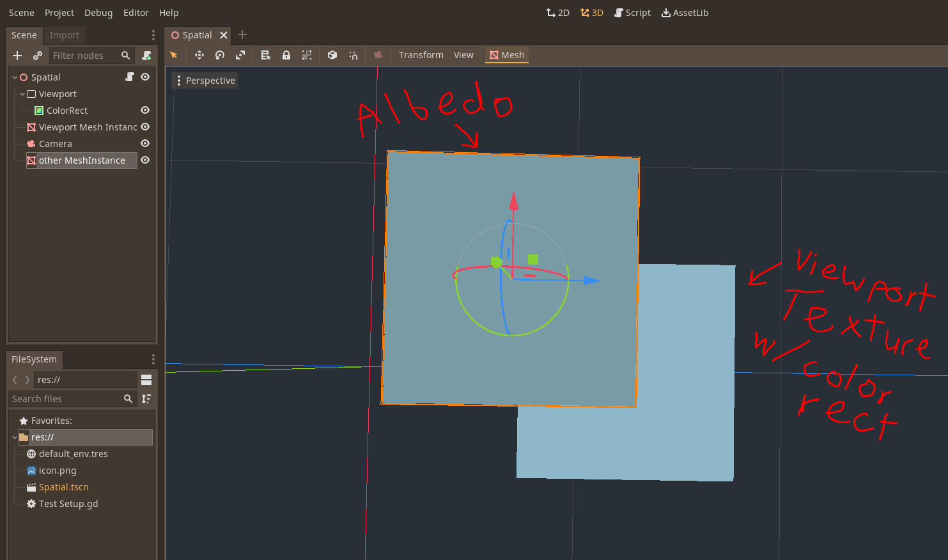The image size is (948, 560).
Task: Hide the ColorRect node
Action: (145, 110)
